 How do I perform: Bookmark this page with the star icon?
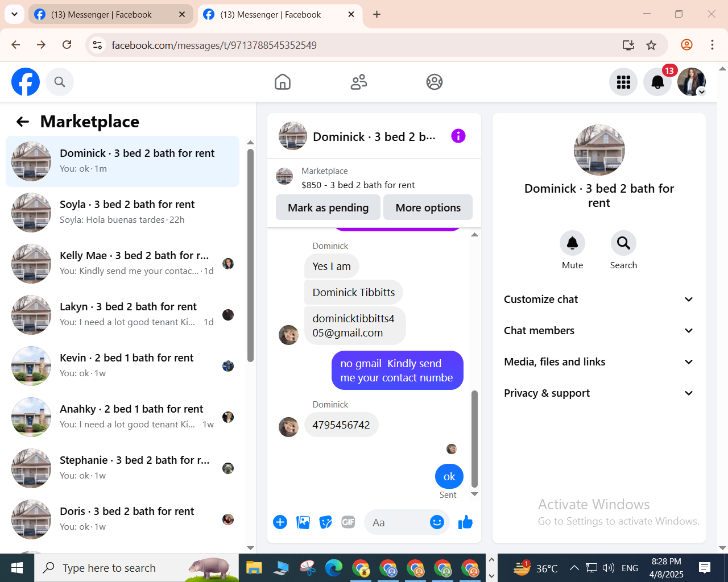click(651, 45)
